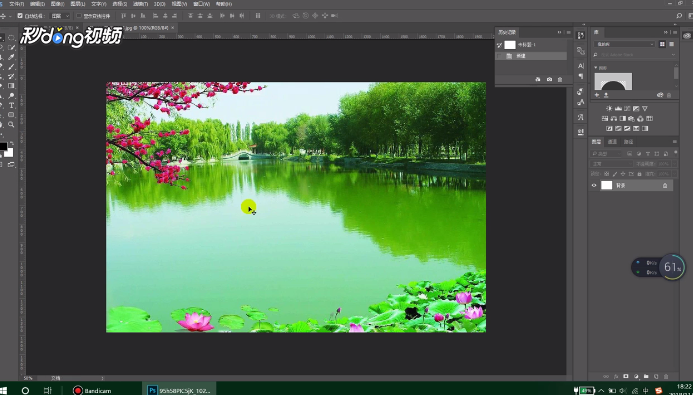
Task: Toggle pixel layer filter in Layers panel
Action: [630, 154]
